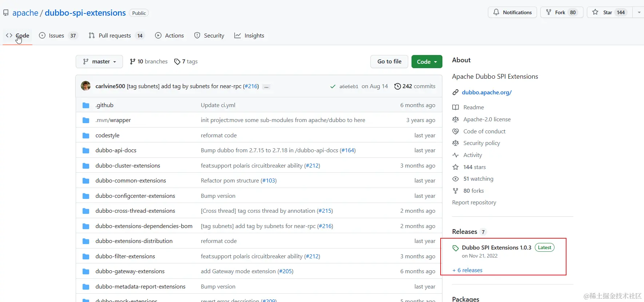Open the Code tab
This screenshot has height=302, width=644.
[17, 36]
